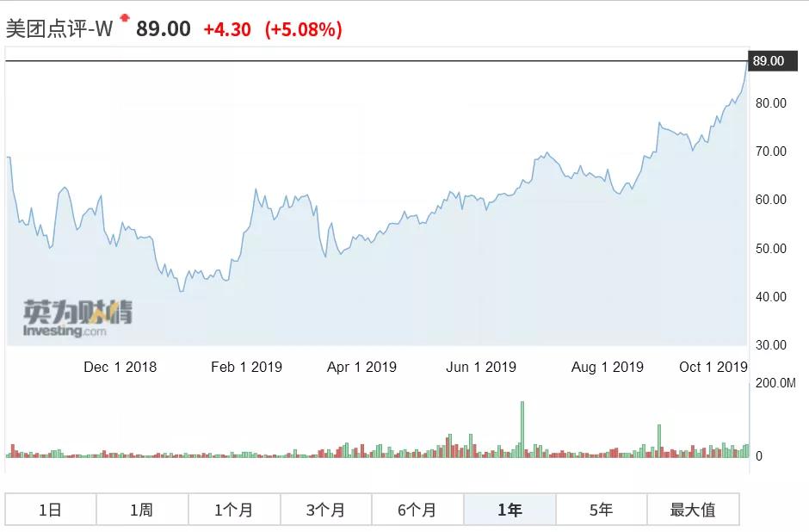
Task: Click the active 1年 range button
Action: [x=509, y=510]
